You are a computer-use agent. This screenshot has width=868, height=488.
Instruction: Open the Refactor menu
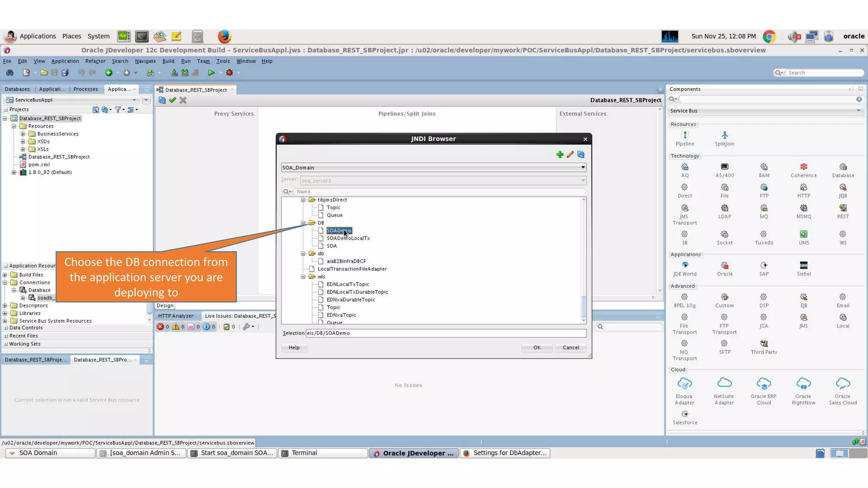tap(95, 61)
